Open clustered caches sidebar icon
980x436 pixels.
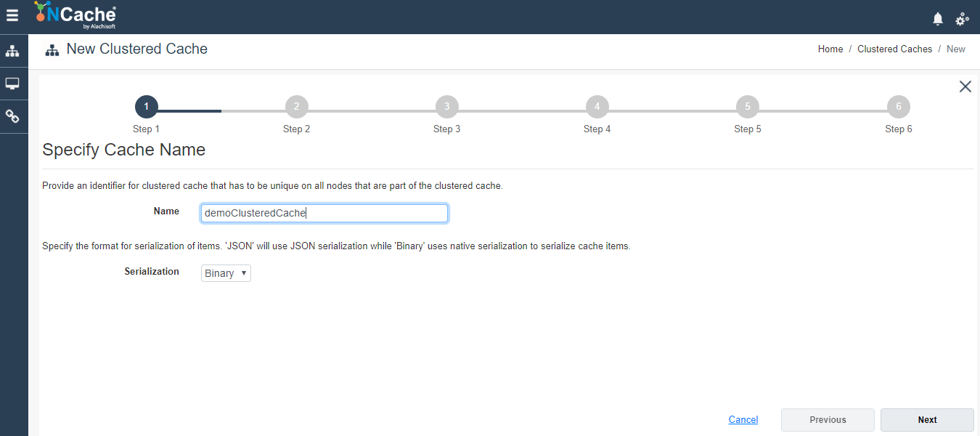coord(12,51)
